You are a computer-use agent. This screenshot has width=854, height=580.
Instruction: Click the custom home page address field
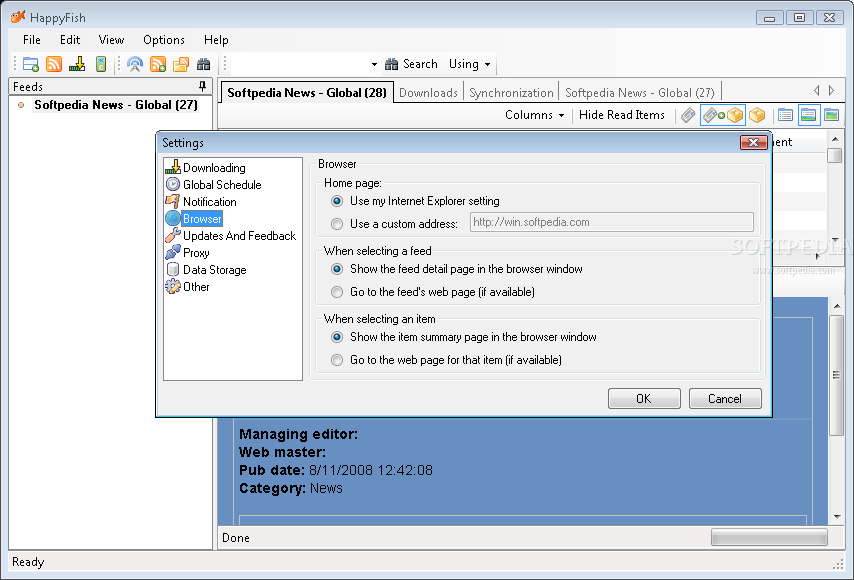(x=612, y=222)
